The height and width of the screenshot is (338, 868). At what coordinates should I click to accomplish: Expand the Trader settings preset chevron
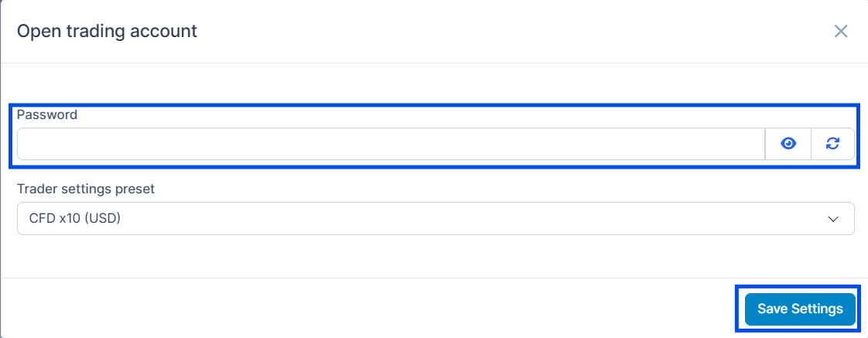[833, 219]
